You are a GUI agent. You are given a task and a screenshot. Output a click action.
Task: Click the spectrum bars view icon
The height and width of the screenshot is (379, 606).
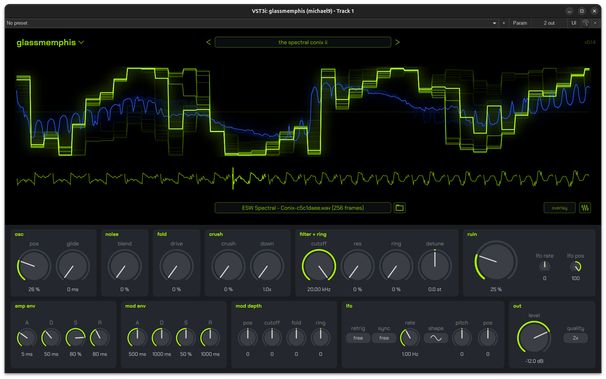pos(585,208)
